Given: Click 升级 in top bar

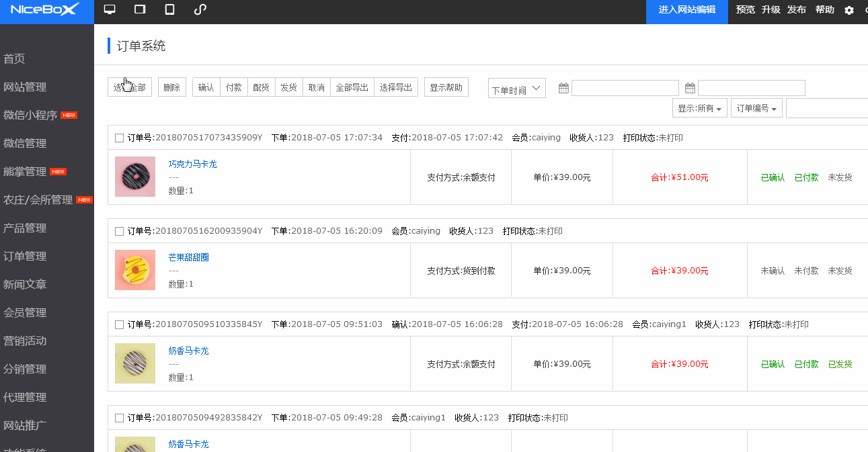Looking at the screenshot, I should coord(771,10).
